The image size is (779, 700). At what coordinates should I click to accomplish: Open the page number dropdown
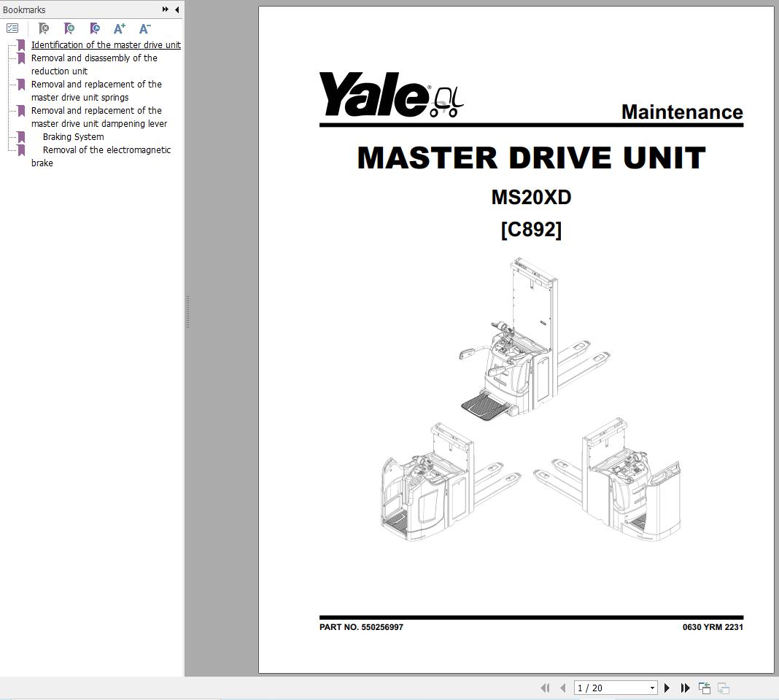click(654, 688)
